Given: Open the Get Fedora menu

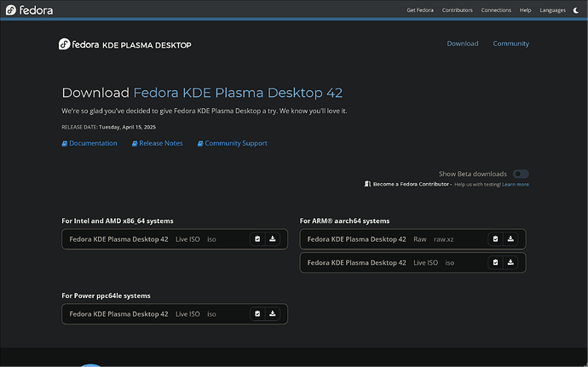Looking at the screenshot, I should pos(420,10).
